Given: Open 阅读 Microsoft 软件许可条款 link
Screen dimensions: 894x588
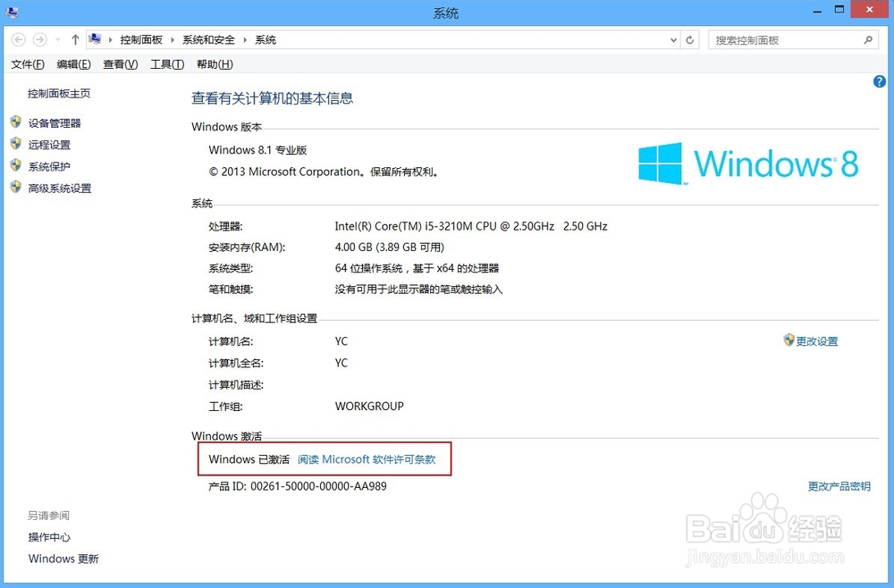Looking at the screenshot, I should [x=367, y=459].
